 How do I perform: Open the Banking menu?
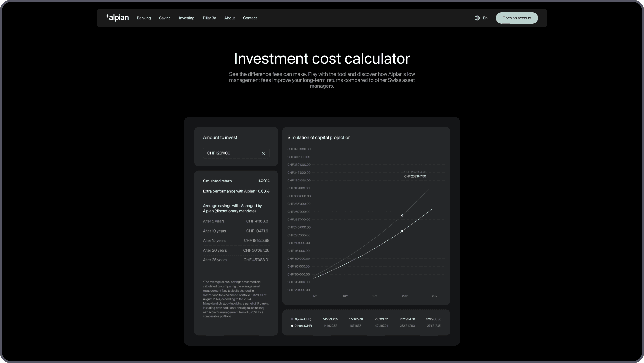click(x=144, y=18)
